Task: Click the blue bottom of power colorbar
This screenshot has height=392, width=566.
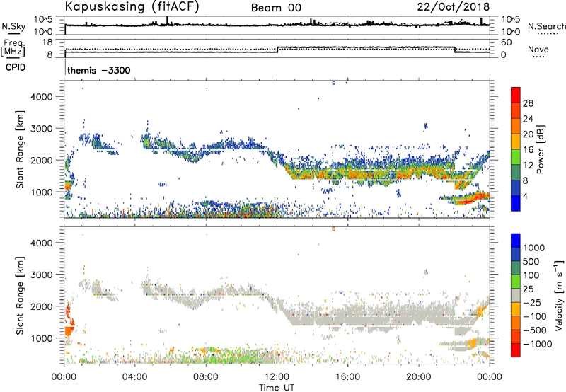Action: coord(516,203)
